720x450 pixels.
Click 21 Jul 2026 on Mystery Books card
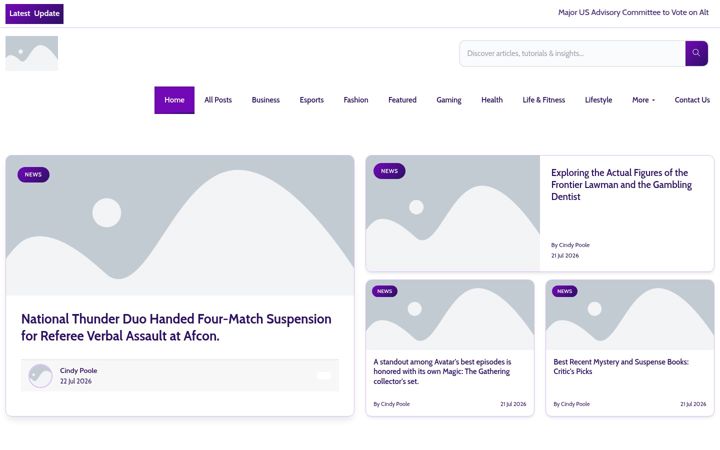[693, 404]
